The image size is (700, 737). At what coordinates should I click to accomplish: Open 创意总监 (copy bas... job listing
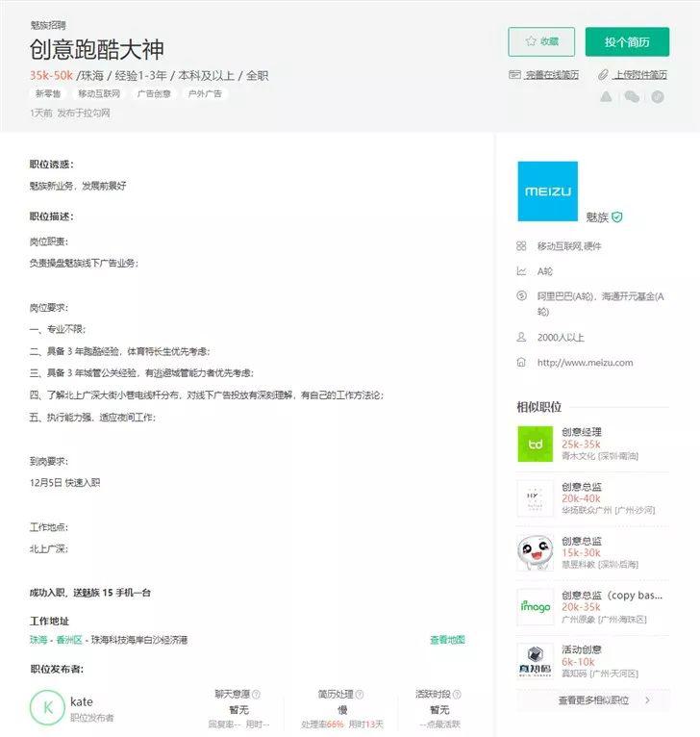(x=593, y=607)
